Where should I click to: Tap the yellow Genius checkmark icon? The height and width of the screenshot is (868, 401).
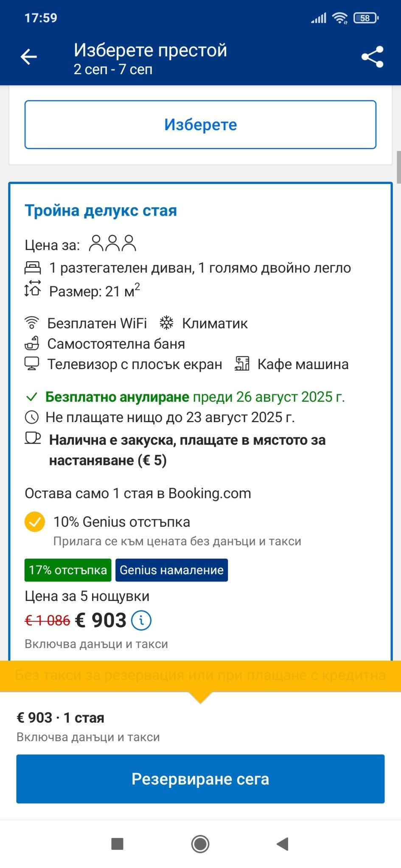[35, 522]
